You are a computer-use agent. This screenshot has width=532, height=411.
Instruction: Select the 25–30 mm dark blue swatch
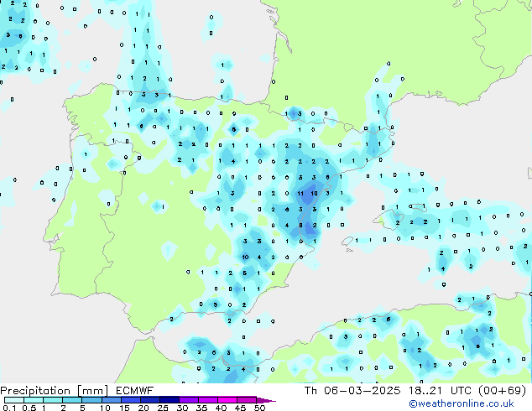point(170,400)
